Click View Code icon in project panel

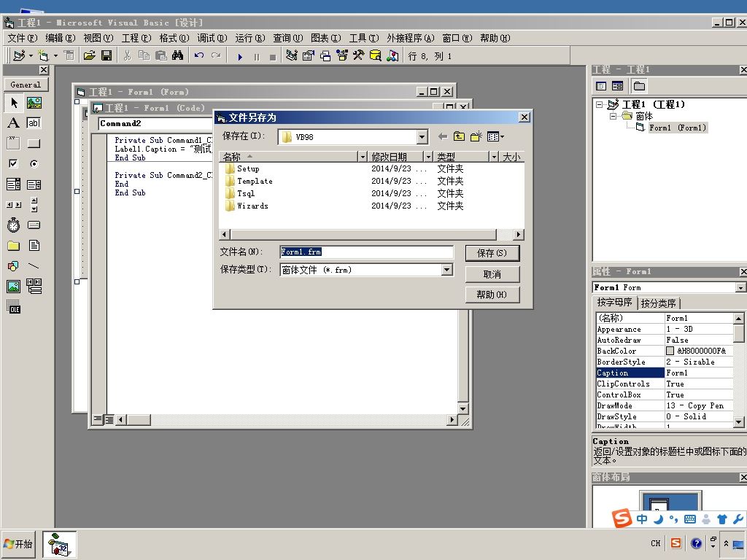[x=601, y=86]
